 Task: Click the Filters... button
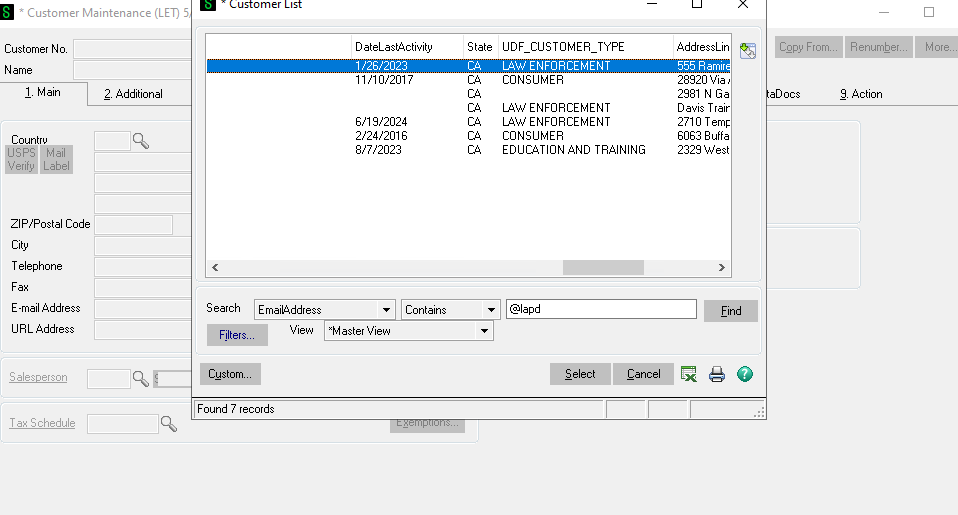[x=237, y=335]
